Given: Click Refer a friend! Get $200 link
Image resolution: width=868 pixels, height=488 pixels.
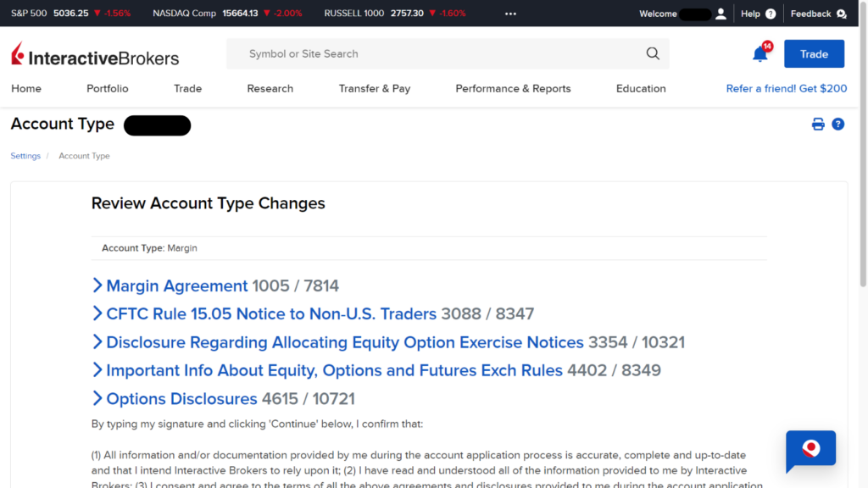Looking at the screenshot, I should click(x=786, y=88).
